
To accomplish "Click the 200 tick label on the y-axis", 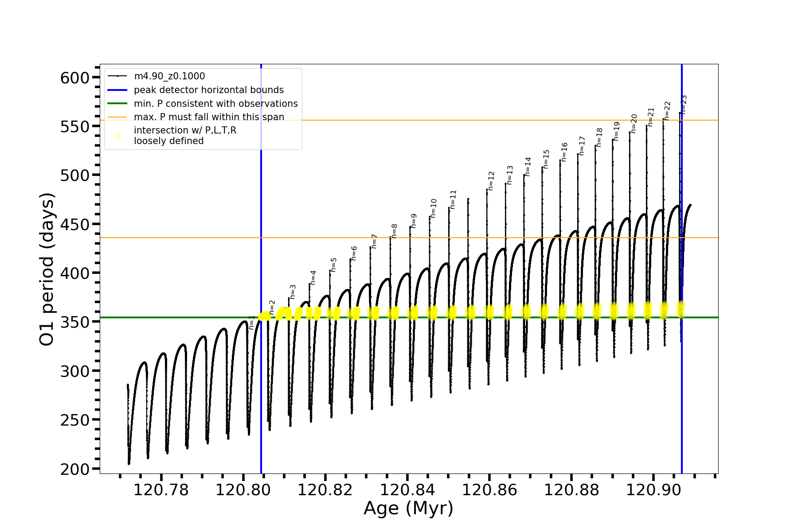I will (74, 469).
